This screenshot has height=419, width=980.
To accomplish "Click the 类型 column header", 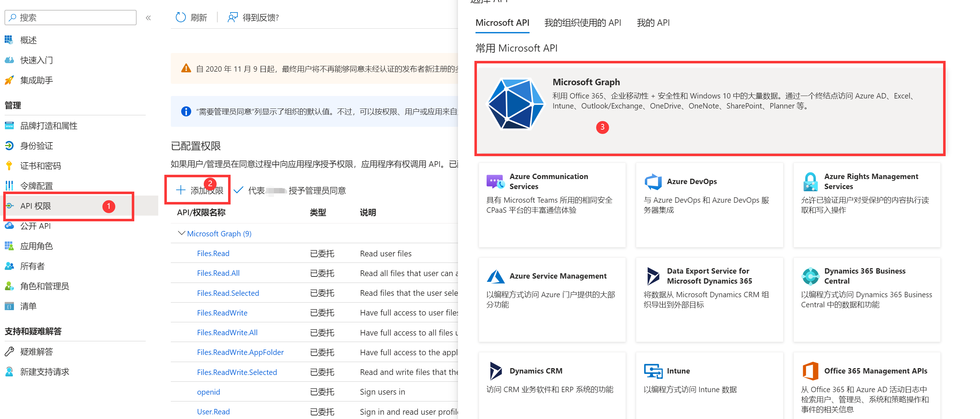I will (318, 212).
